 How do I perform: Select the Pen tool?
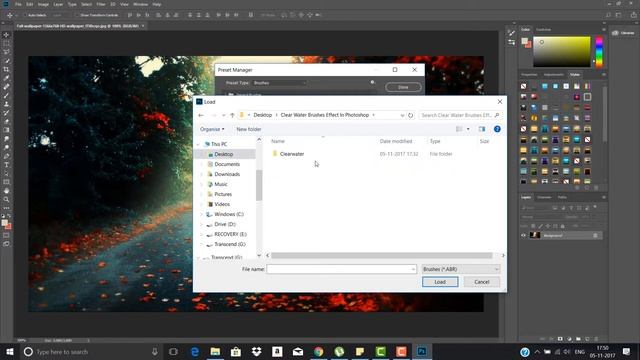[x=6, y=156]
